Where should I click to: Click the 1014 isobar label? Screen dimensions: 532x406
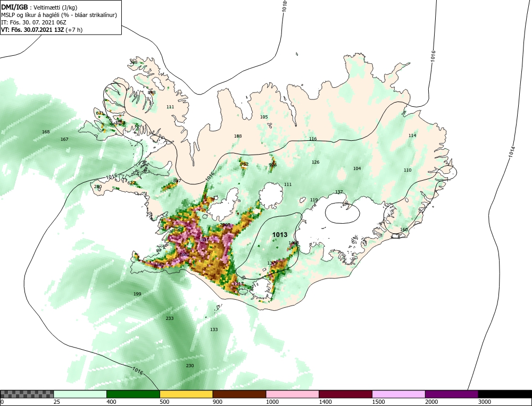point(512,152)
